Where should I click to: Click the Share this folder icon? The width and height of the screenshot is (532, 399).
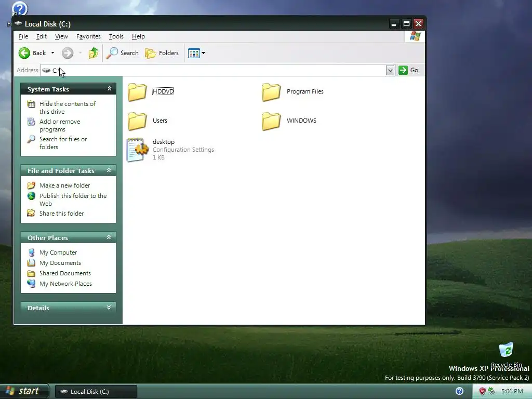(31, 213)
